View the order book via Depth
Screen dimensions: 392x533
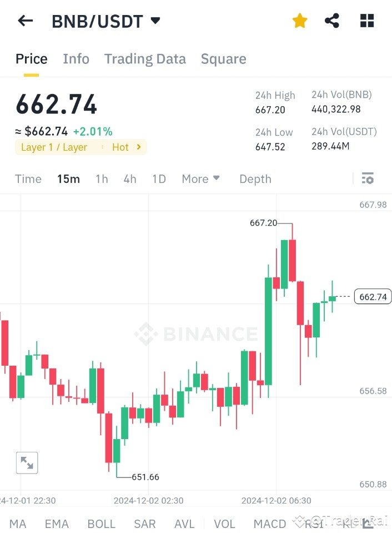pos(255,178)
